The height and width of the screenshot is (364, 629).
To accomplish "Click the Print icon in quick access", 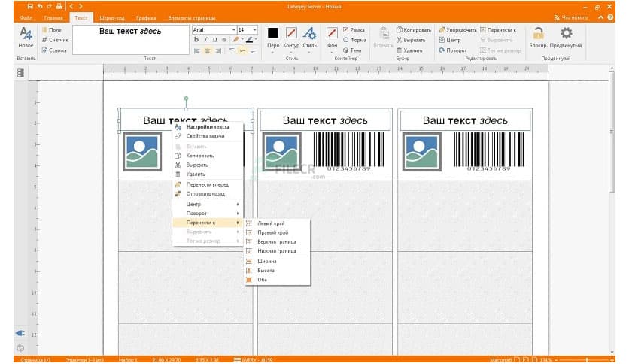I will click(58, 5).
